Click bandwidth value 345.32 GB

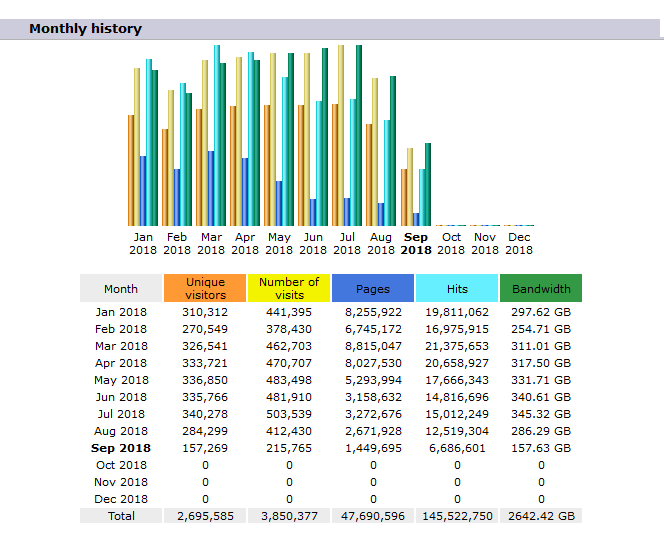541,414
